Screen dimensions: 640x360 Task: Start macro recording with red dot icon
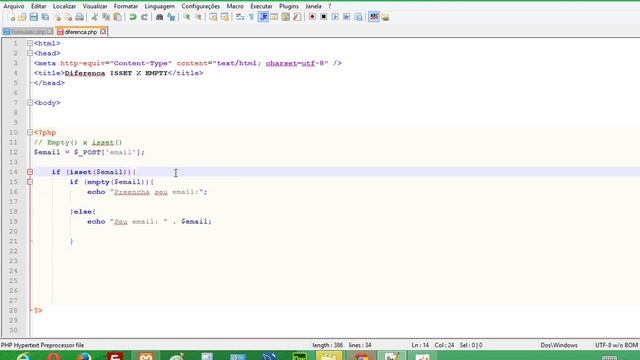click(312, 17)
